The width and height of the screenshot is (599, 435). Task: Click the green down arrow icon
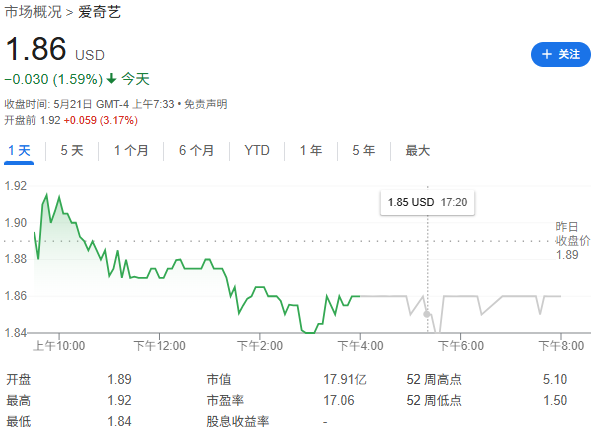point(111,79)
